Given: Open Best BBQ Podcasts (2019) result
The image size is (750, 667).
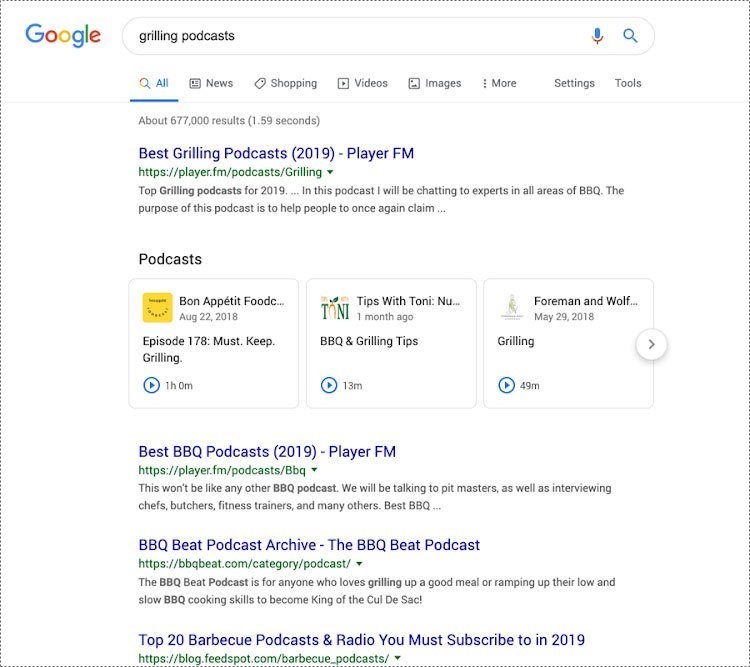Looking at the screenshot, I should pos(267,451).
